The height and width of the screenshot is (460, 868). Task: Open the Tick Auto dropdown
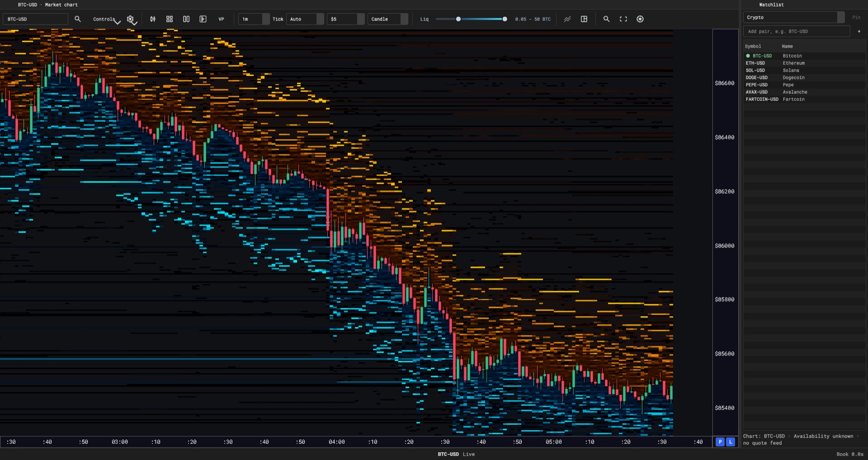(x=305, y=19)
